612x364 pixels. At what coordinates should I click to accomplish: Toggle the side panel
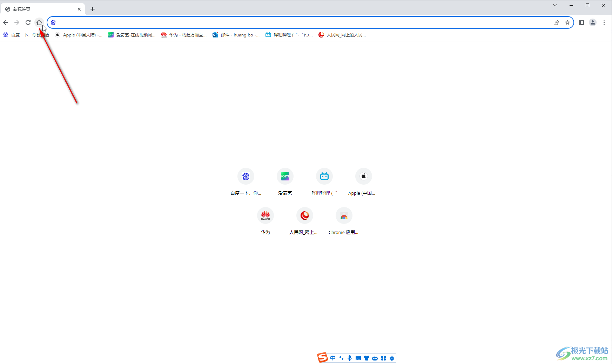[581, 22]
